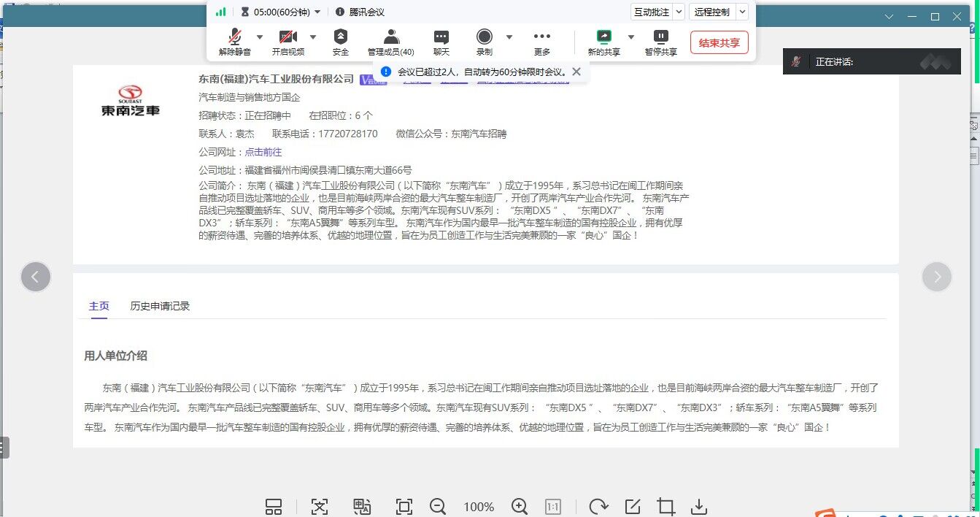
Task: Open the window title bar dropdown chevron
Action: [x=889, y=16]
